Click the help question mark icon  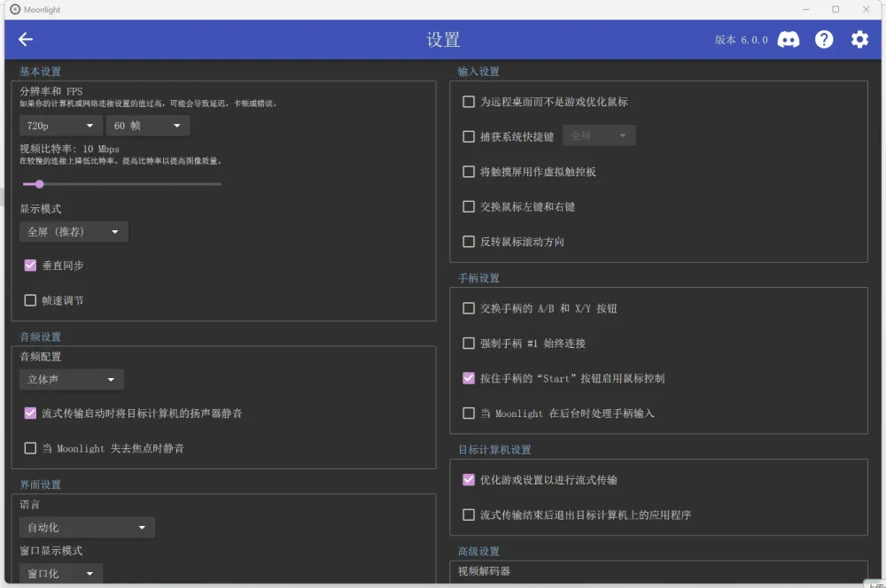pyautogui.click(x=824, y=39)
